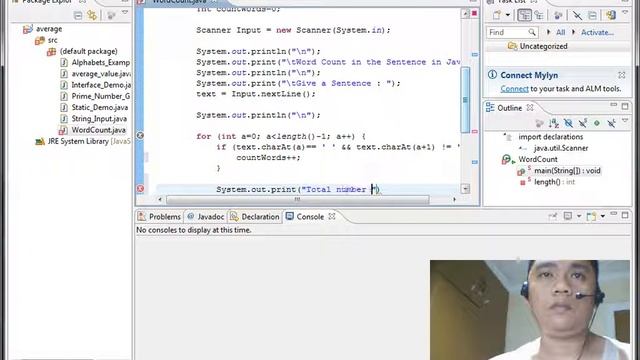
Task: Open the Outline view menu
Action: point(625,120)
